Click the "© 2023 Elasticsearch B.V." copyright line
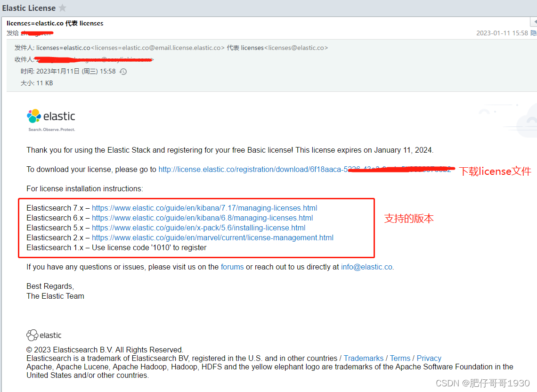The width and height of the screenshot is (537, 392). [105, 350]
